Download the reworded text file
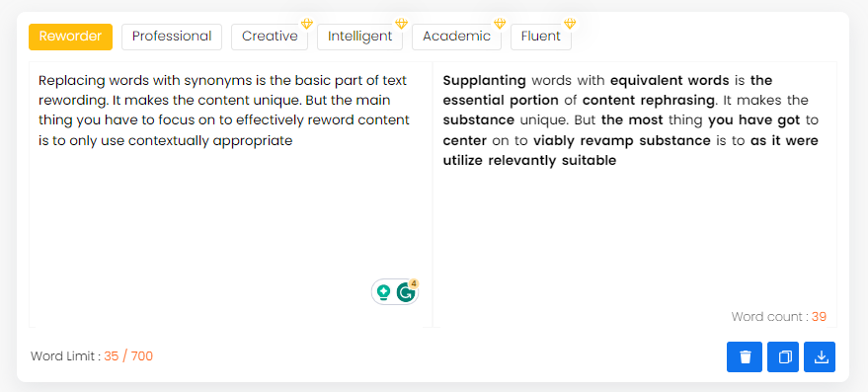The image size is (868, 392). point(820,357)
